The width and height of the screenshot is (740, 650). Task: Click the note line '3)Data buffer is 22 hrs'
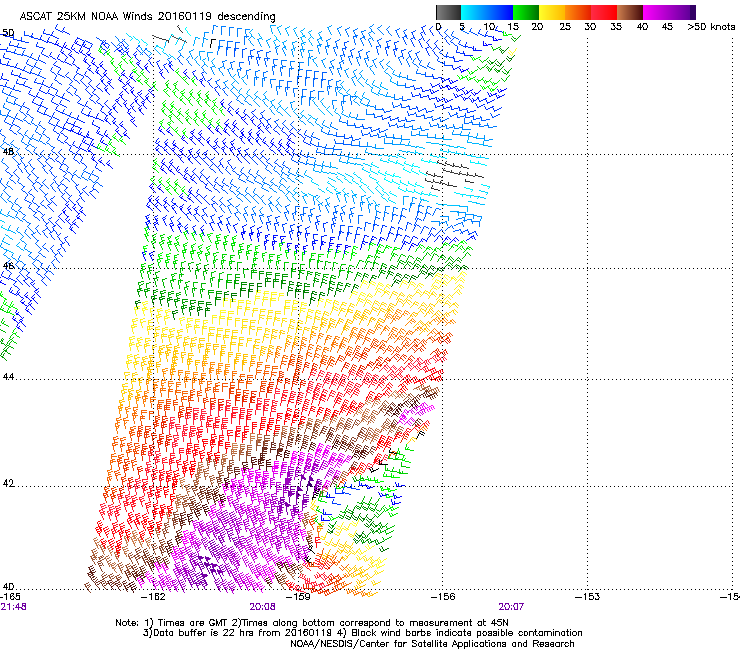click(362, 633)
